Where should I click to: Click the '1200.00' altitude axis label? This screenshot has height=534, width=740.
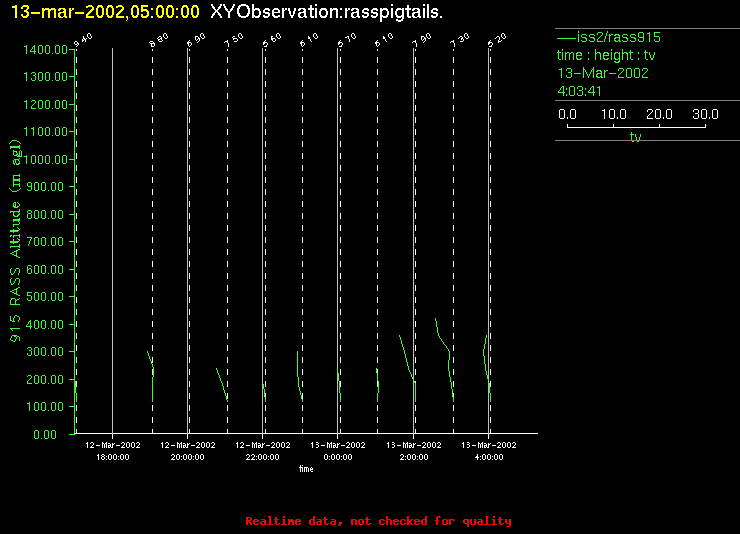pyautogui.click(x=45, y=104)
